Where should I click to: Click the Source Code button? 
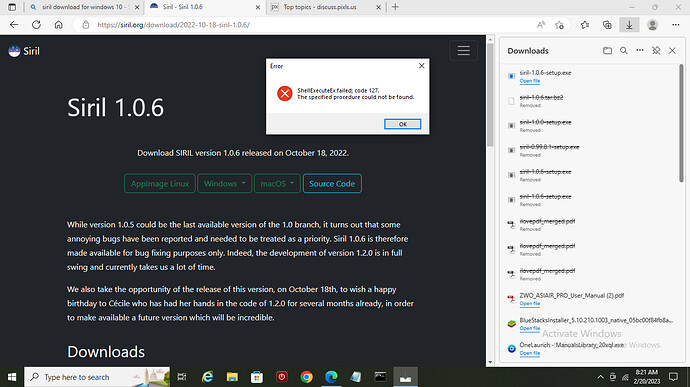(x=332, y=184)
